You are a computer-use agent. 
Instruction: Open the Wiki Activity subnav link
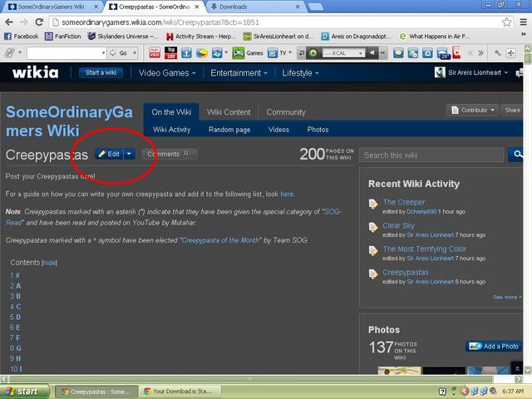tap(172, 130)
